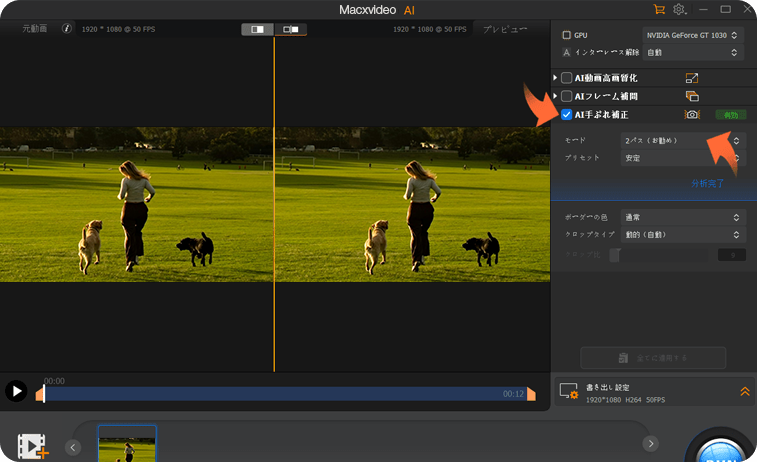Click the 00:00 current time text
The image size is (757, 462).
[x=54, y=381]
